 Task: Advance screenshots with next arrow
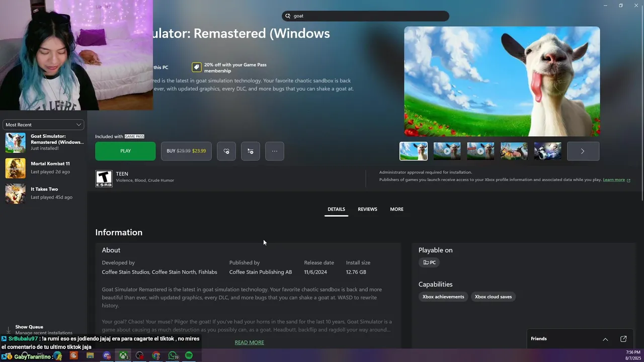583,151
